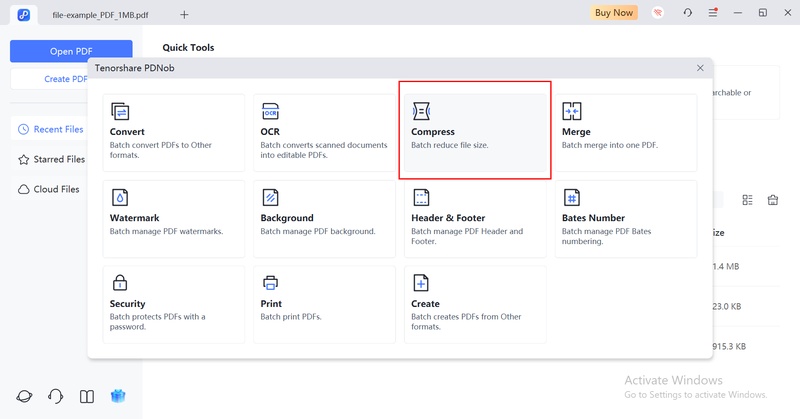This screenshot has width=800, height=419.
Task: Select the Security lock tool
Action: point(120,282)
